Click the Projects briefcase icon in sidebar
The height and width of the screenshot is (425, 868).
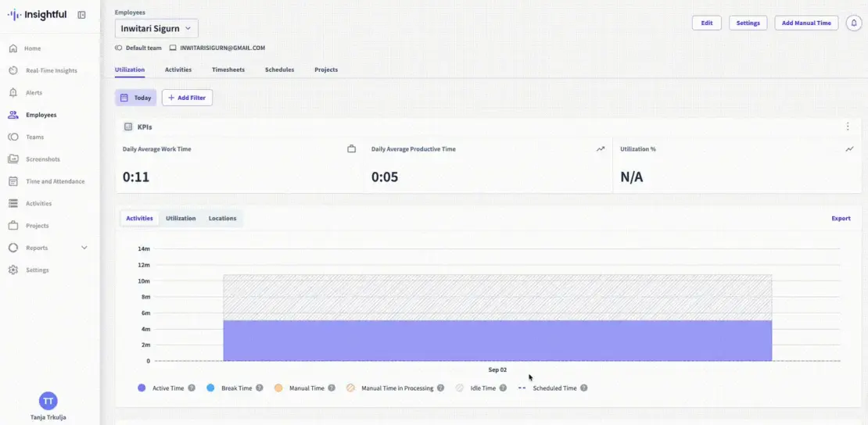tap(13, 226)
